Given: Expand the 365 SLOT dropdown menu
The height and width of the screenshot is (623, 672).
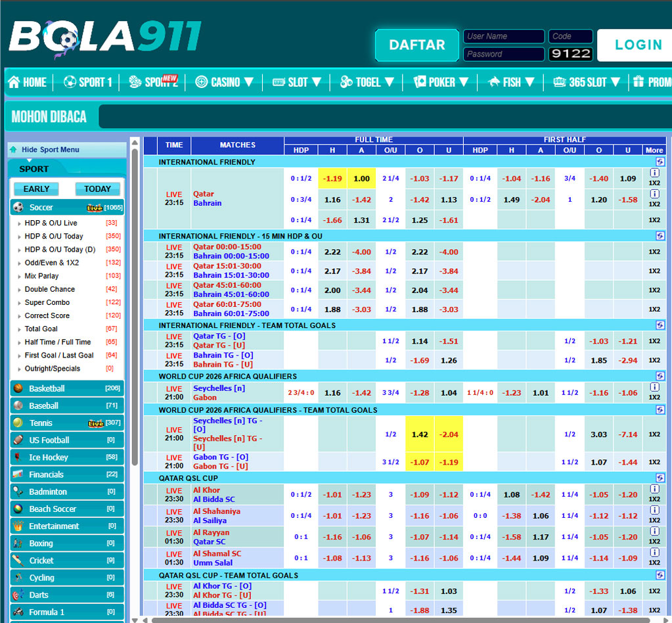Looking at the screenshot, I should pos(587,82).
